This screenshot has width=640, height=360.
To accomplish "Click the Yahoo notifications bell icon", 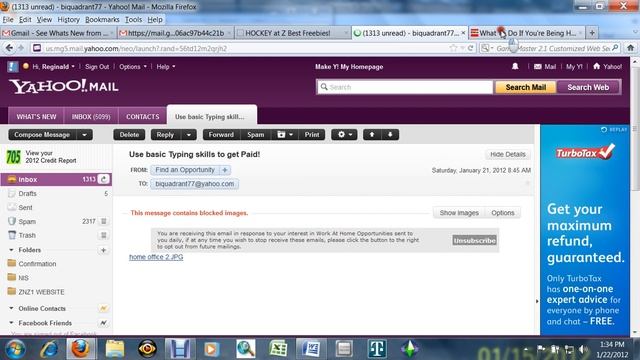I will [x=515, y=66].
